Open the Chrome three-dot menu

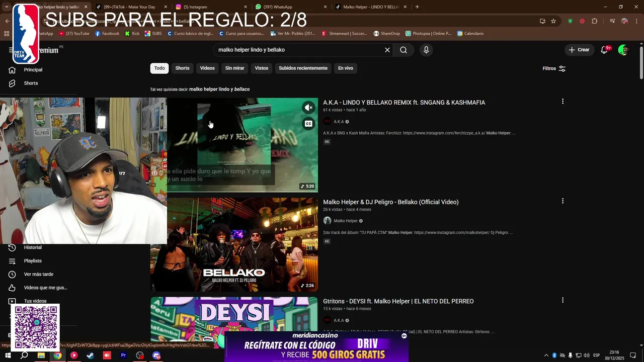tap(636, 21)
